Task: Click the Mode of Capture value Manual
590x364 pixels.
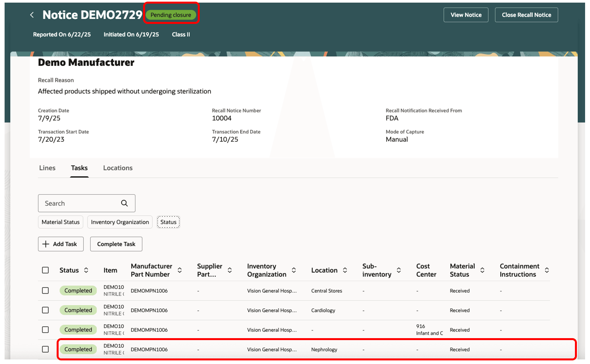Action: point(397,139)
